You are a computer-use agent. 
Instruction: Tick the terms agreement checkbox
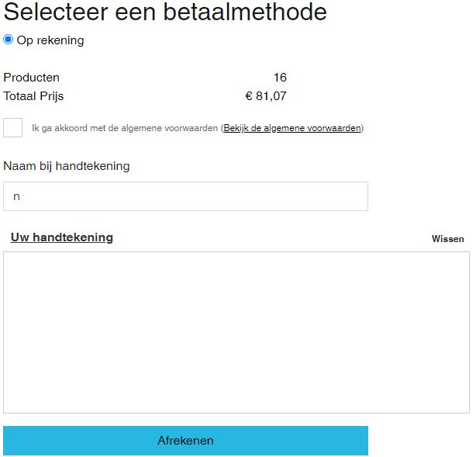pos(12,127)
